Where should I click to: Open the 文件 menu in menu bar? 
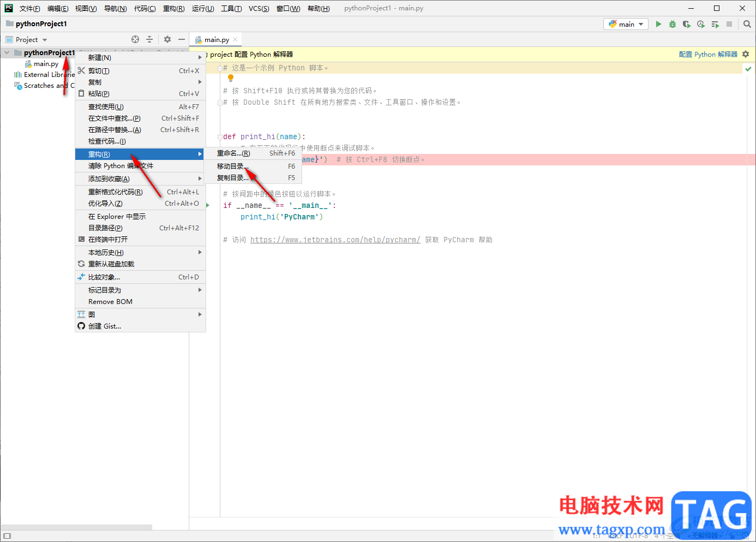click(29, 8)
